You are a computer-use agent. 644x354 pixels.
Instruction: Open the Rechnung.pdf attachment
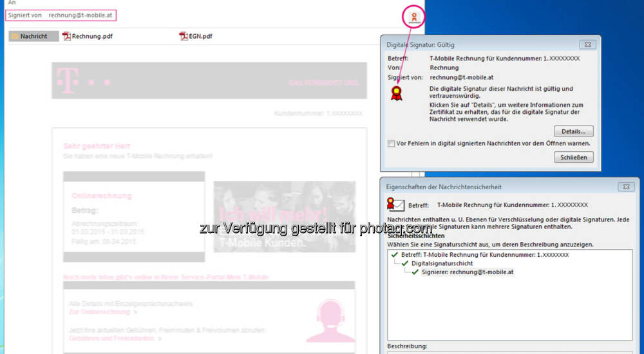point(88,37)
